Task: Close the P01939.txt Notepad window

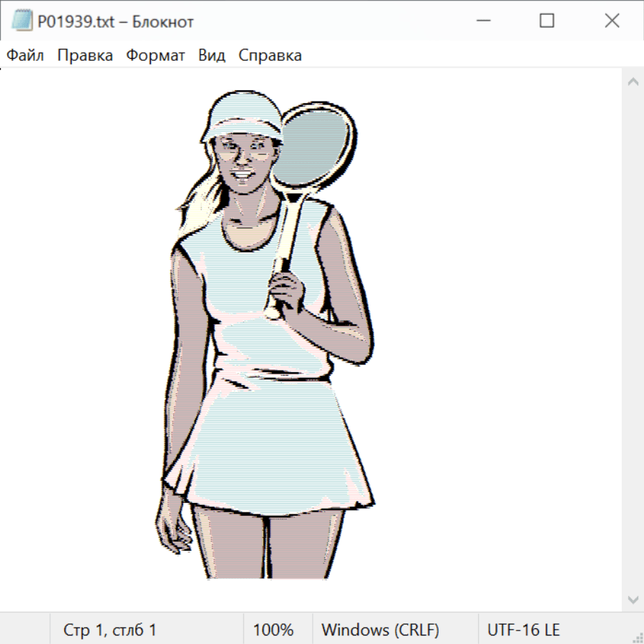Action: click(612, 21)
